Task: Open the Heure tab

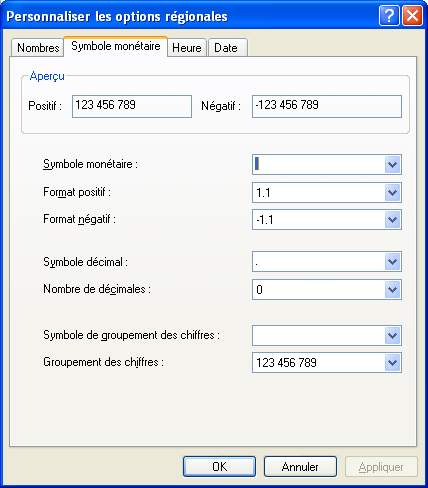Action: click(x=187, y=48)
